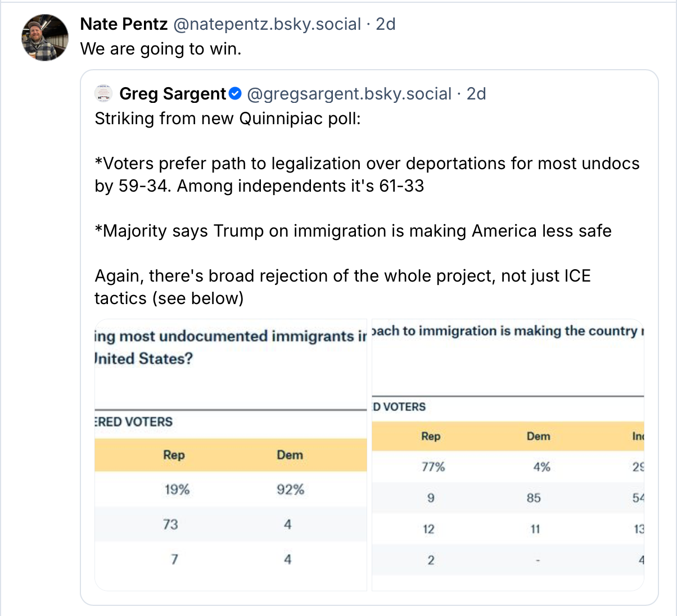Screen dimensions: 677x616
Task: Click the "We are going to win." post text
Action: (x=161, y=49)
